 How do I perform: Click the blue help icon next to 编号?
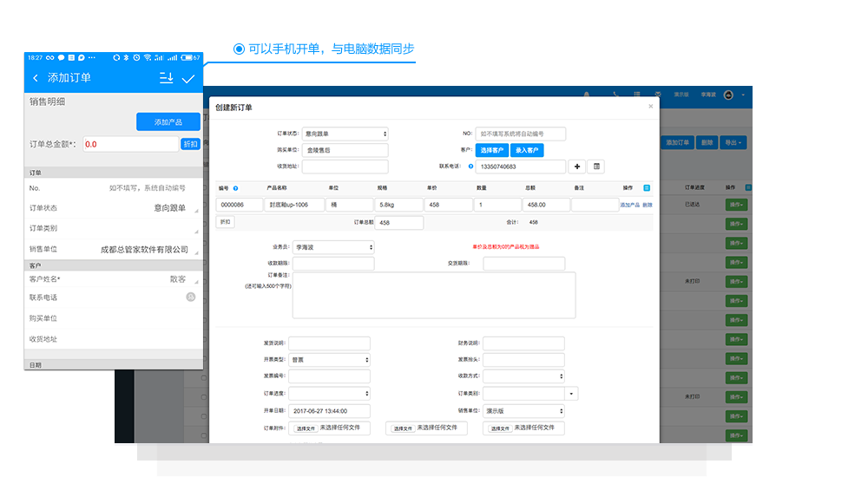(x=236, y=188)
